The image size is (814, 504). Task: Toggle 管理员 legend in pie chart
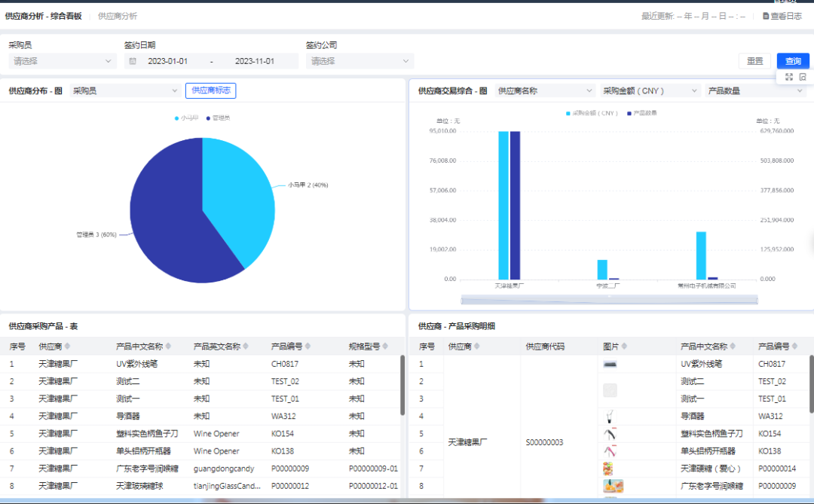218,118
